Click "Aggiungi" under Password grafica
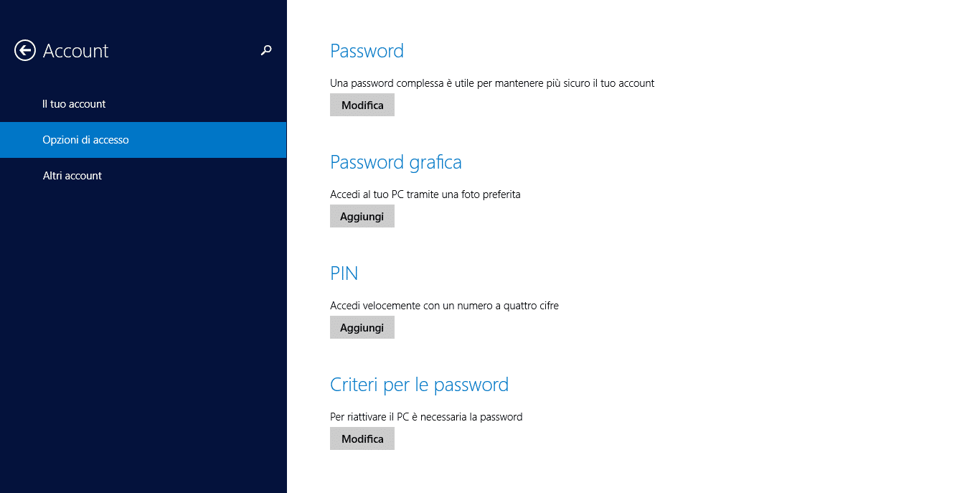This screenshot has width=980, height=493. (x=362, y=215)
